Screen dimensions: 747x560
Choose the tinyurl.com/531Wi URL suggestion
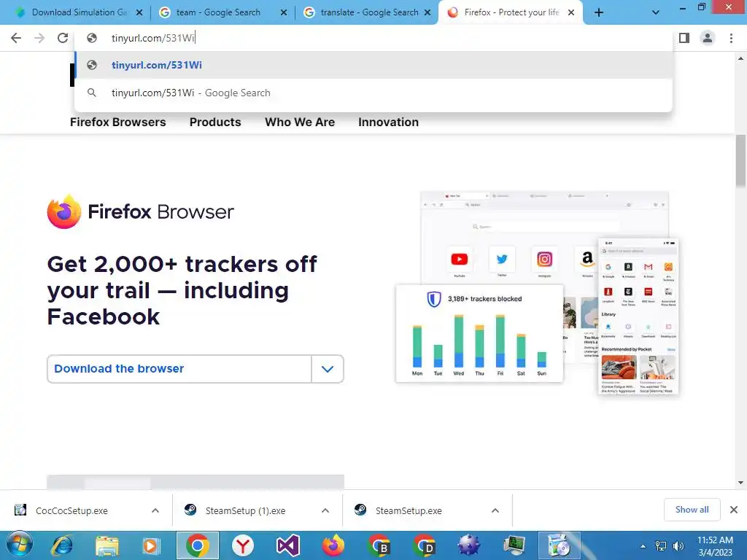pos(373,65)
